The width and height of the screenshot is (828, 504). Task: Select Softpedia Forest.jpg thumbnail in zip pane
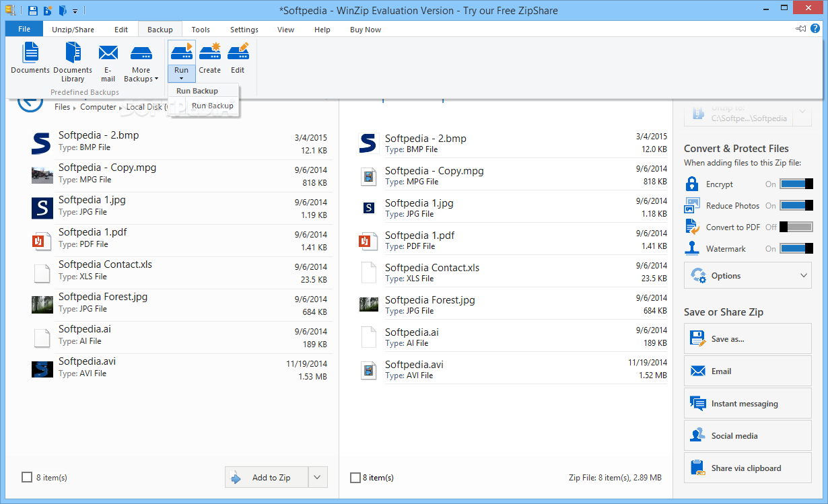(x=368, y=305)
